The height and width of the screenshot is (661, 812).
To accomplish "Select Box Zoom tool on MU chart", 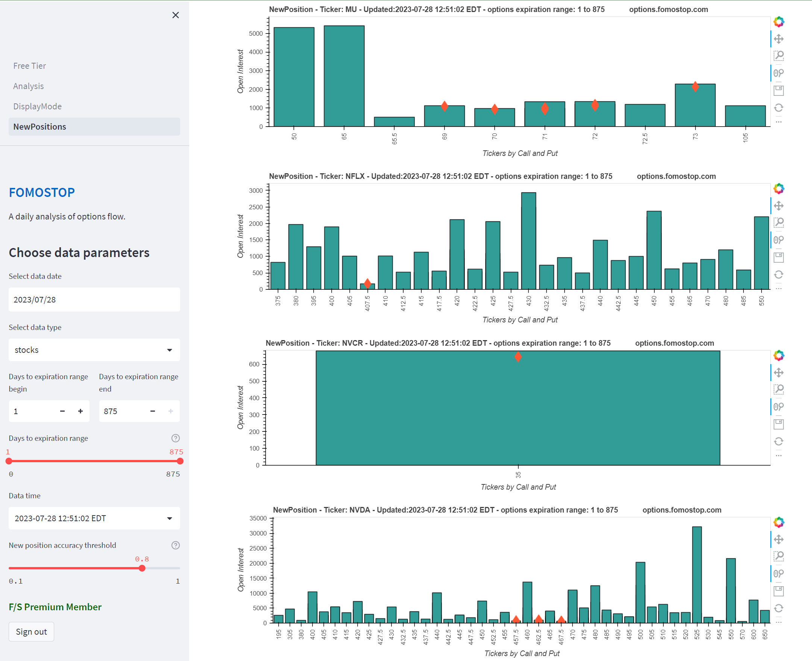I will (779, 56).
